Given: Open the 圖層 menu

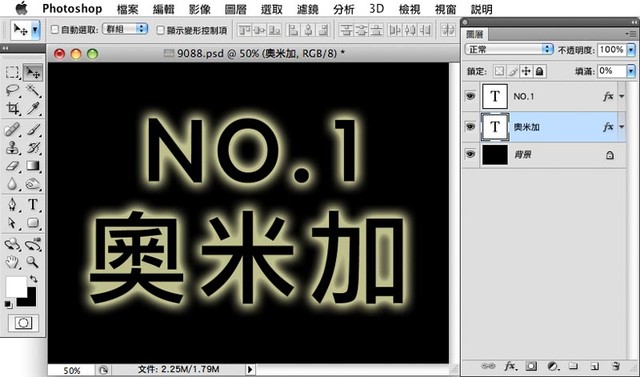Looking at the screenshot, I should tap(236, 9).
